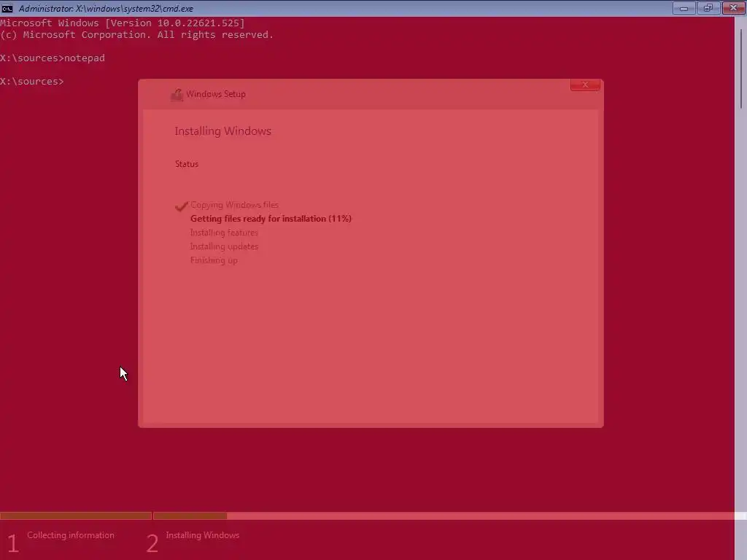This screenshot has height=560, width=747.
Task: Click the empty X:\sources> prompt line
Action: click(x=32, y=82)
